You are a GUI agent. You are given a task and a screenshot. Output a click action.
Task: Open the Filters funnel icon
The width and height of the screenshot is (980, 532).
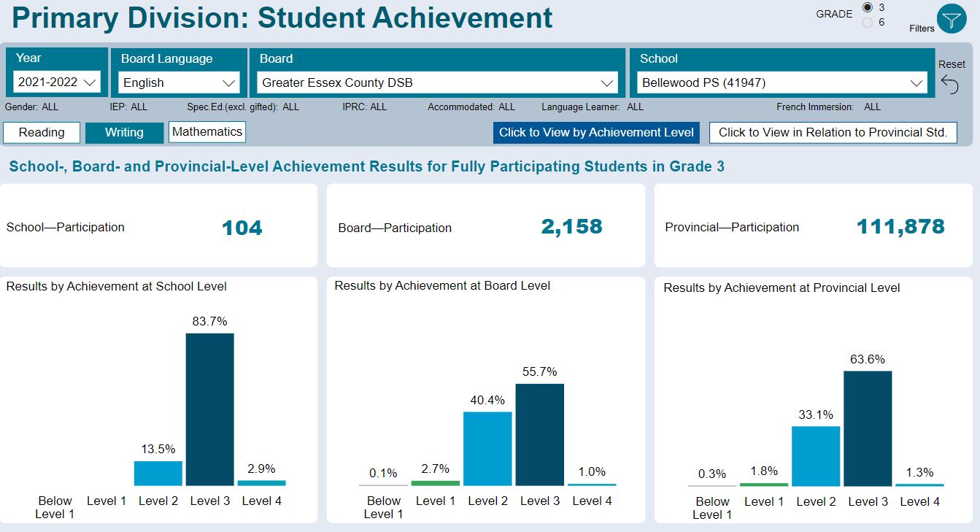click(952, 18)
